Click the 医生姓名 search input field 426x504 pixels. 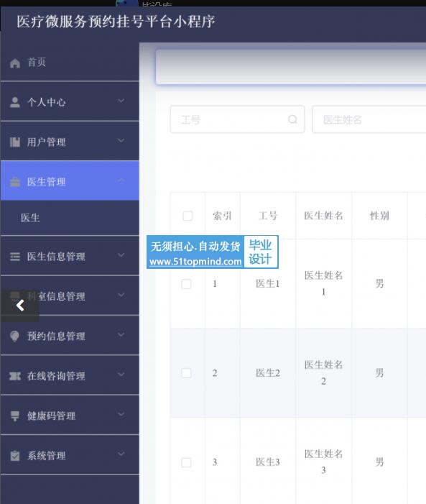pos(369,119)
